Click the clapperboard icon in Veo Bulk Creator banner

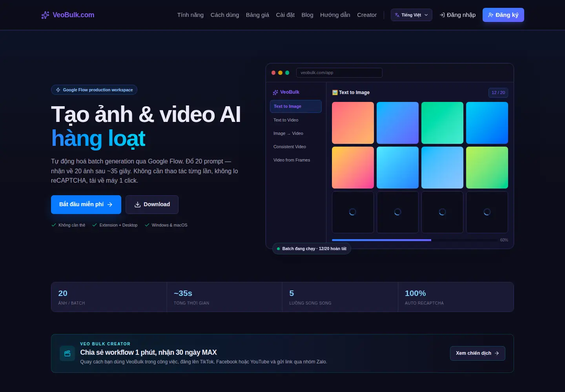tap(67, 353)
